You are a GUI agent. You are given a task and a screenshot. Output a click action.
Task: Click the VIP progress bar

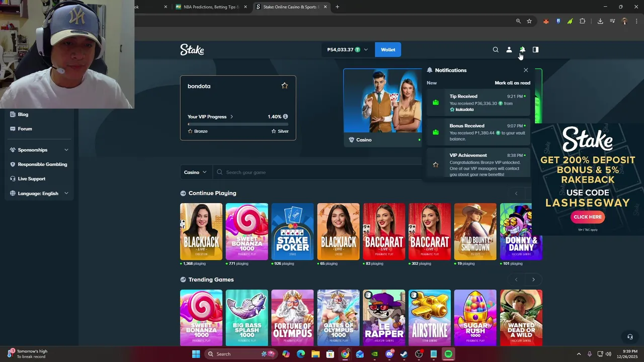(x=238, y=124)
